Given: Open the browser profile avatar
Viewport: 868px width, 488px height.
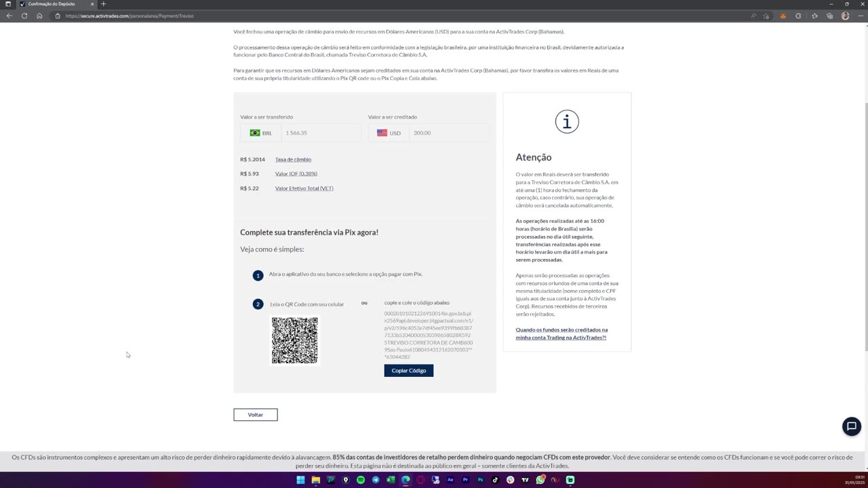Looking at the screenshot, I should coord(845,16).
